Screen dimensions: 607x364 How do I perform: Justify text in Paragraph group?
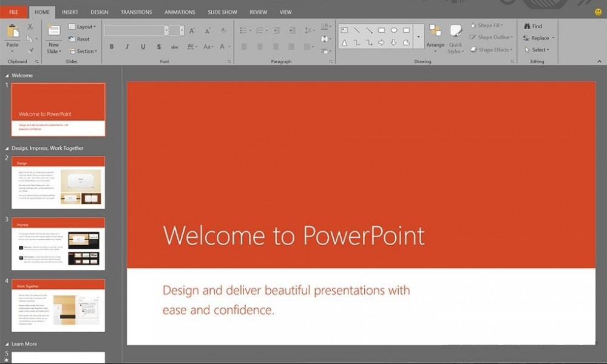click(291, 47)
